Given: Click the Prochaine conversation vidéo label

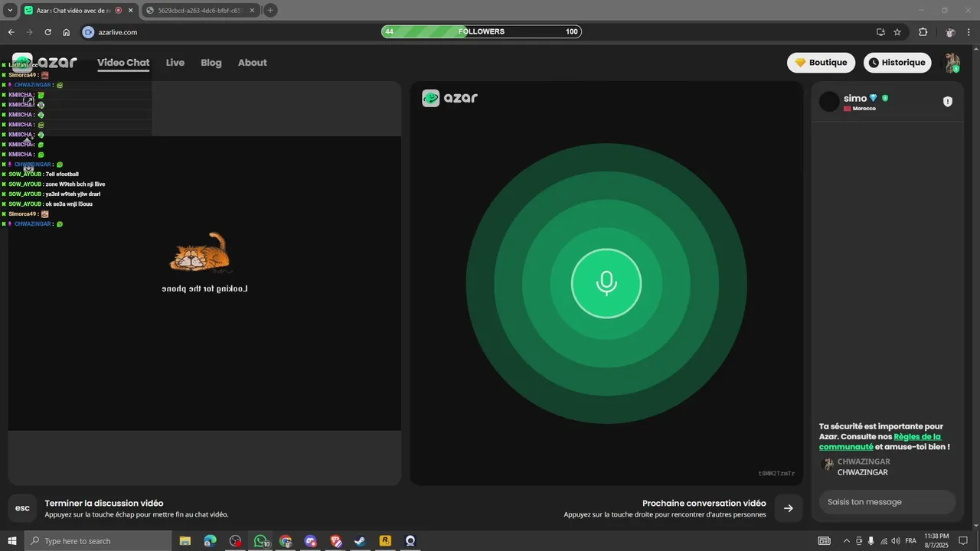Looking at the screenshot, I should click(x=704, y=504).
